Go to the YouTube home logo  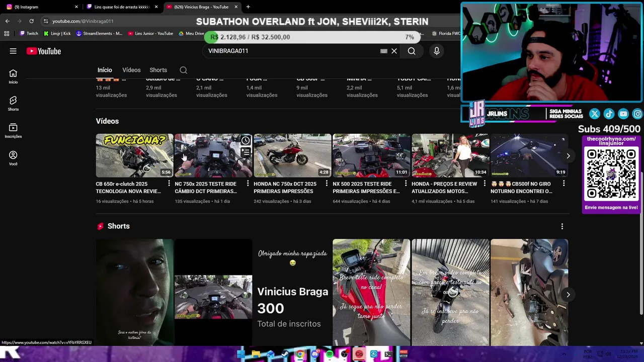pos(44,51)
